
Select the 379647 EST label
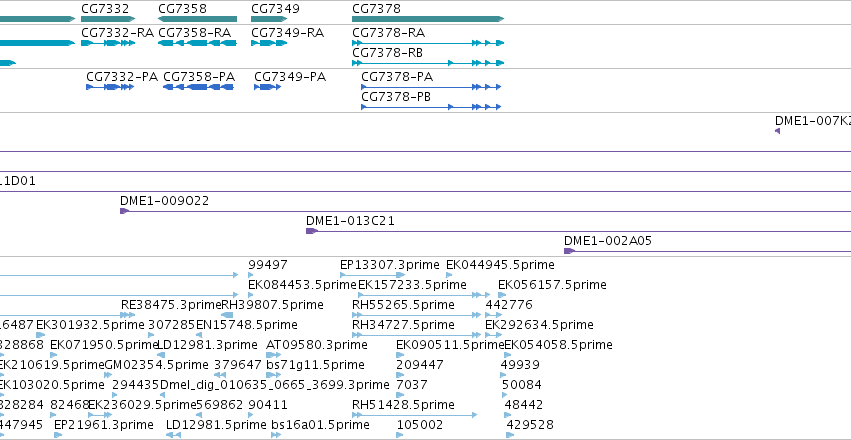coord(238,365)
